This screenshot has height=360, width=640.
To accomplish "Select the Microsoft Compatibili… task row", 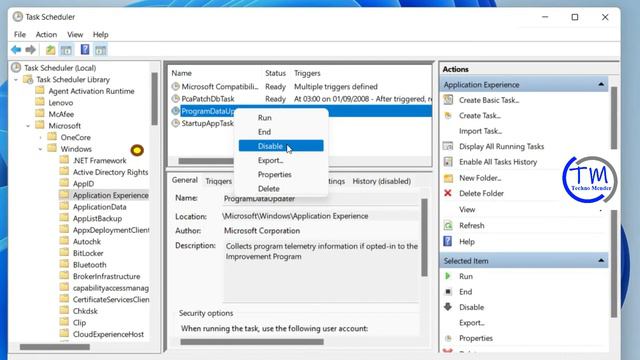I will click(301, 87).
